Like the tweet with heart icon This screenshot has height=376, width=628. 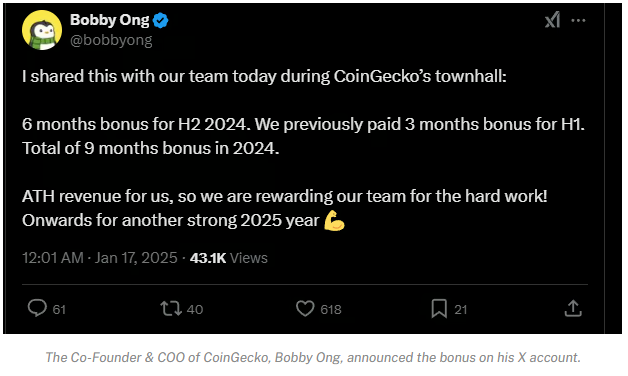(x=305, y=309)
